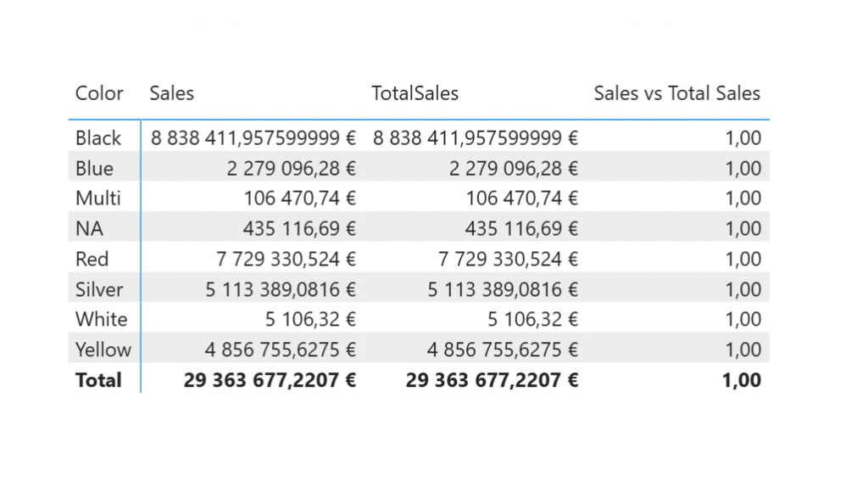Image resolution: width=868 pixels, height=498 pixels.
Task: Select the Yellow row label
Action: point(103,350)
